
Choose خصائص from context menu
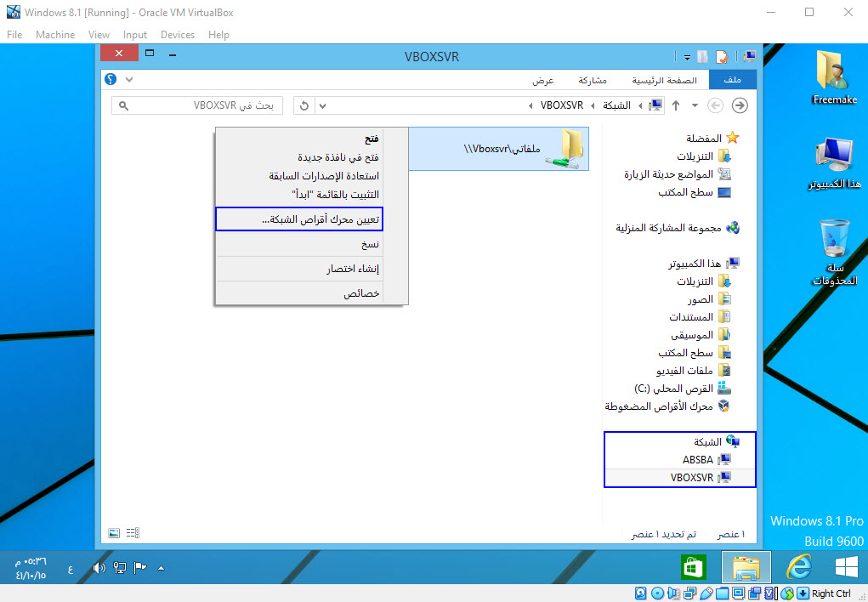pos(312,293)
